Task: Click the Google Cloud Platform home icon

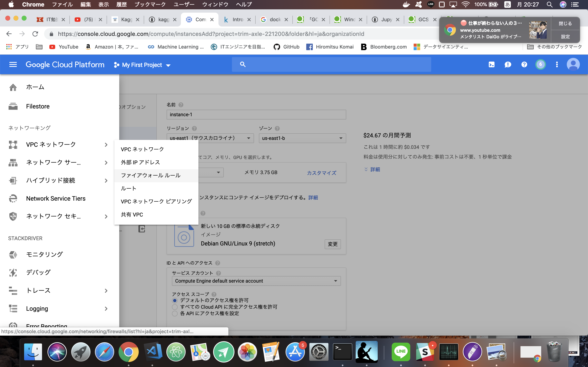Action: click(13, 87)
